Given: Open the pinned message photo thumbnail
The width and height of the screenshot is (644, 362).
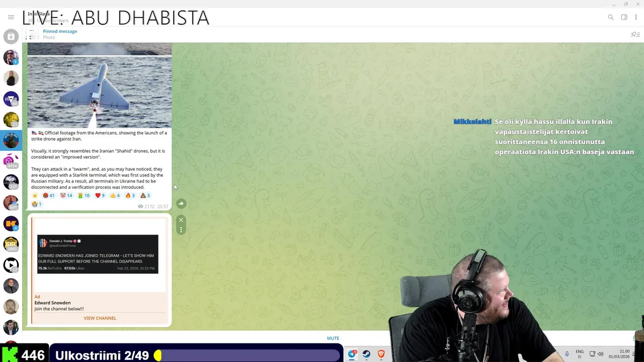Looking at the screenshot, I should [33, 34].
